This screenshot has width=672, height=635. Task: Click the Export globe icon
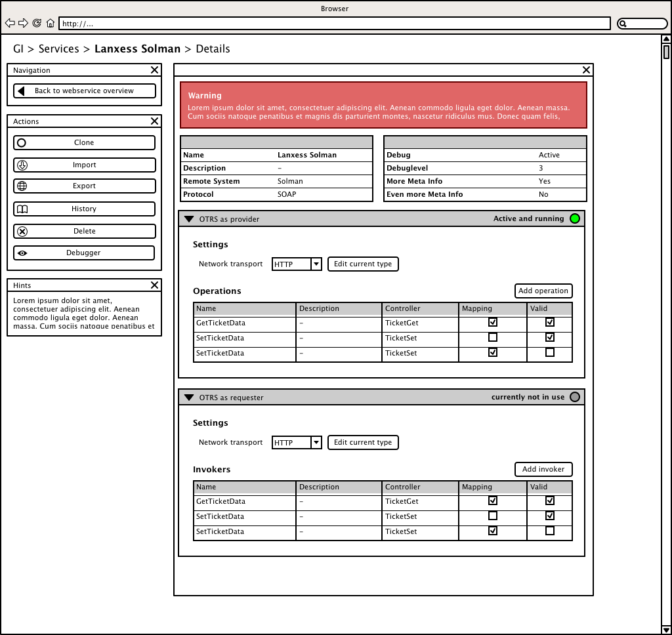pos(22,186)
